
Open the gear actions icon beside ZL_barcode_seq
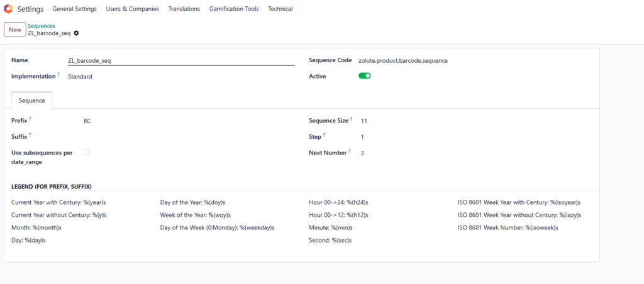[x=76, y=33]
